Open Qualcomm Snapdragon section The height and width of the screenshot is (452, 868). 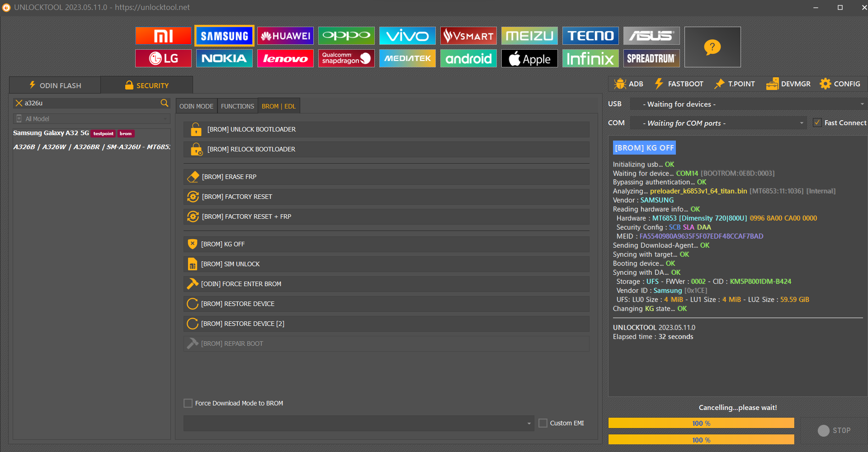point(346,58)
